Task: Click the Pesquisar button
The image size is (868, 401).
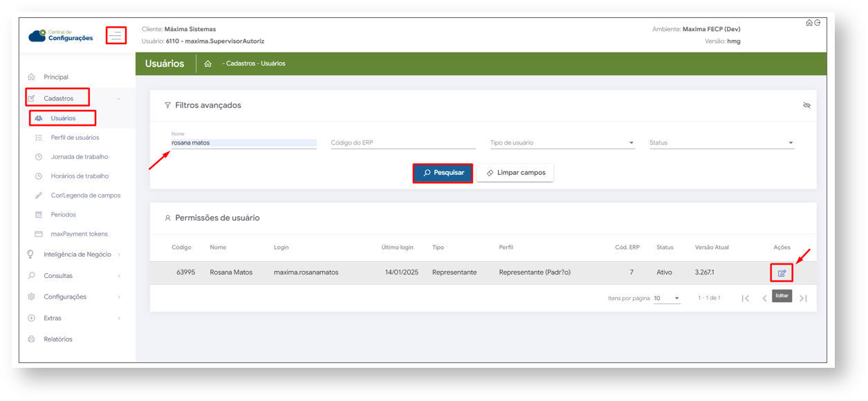Action: [x=443, y=173]
